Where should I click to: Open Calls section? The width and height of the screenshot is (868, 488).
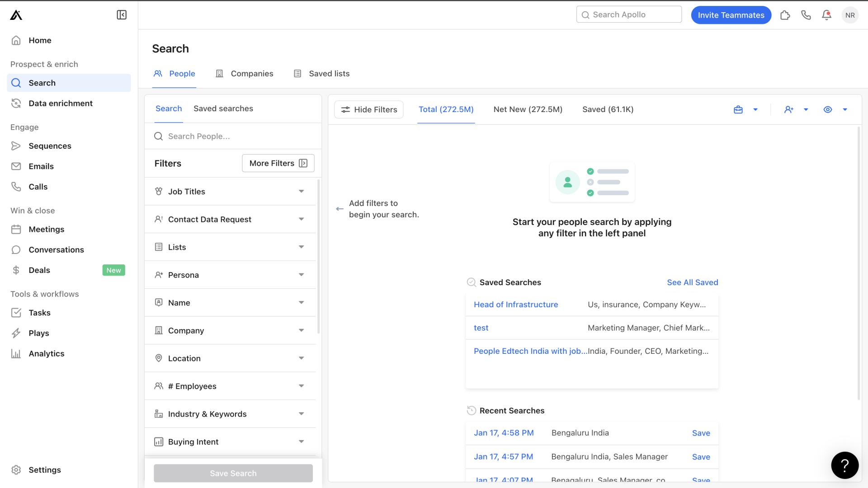coord(69,187)
